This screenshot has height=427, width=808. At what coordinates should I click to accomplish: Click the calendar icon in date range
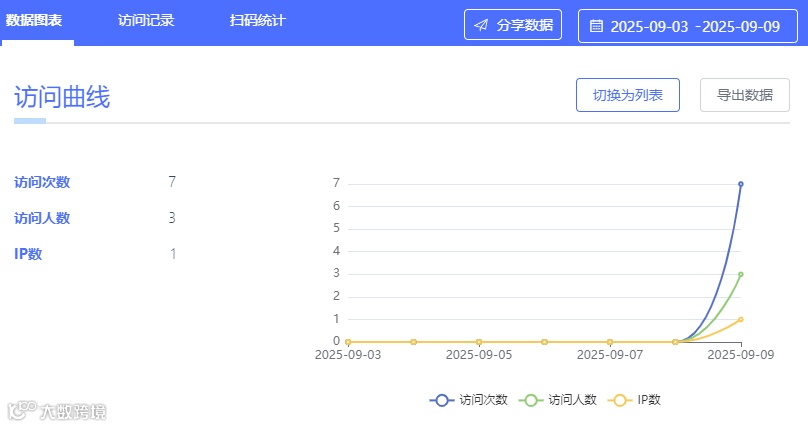click(x=596, y=26)
